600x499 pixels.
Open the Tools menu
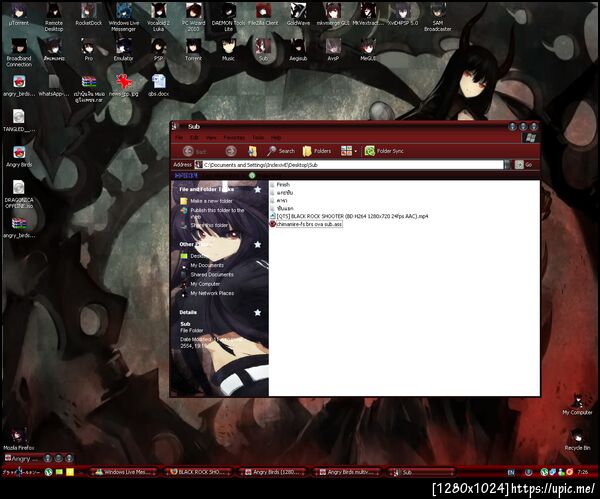[x=258, y=138]
